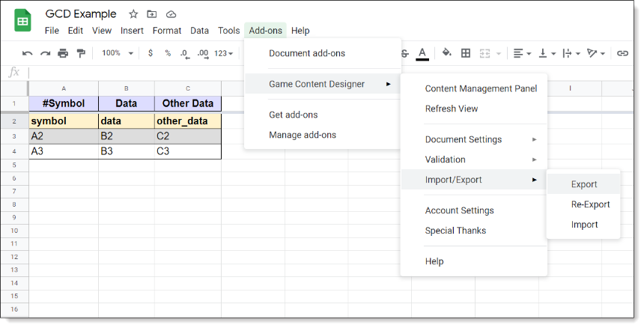Viewport: 644px width, 328px height.
Task: Open the Format menu
Action: click(x=167, y=31)
